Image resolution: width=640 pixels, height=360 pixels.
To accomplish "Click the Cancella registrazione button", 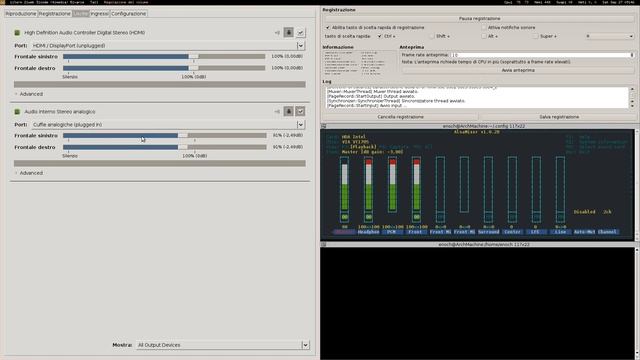I will pyautogui.click(x=400, y=117).
